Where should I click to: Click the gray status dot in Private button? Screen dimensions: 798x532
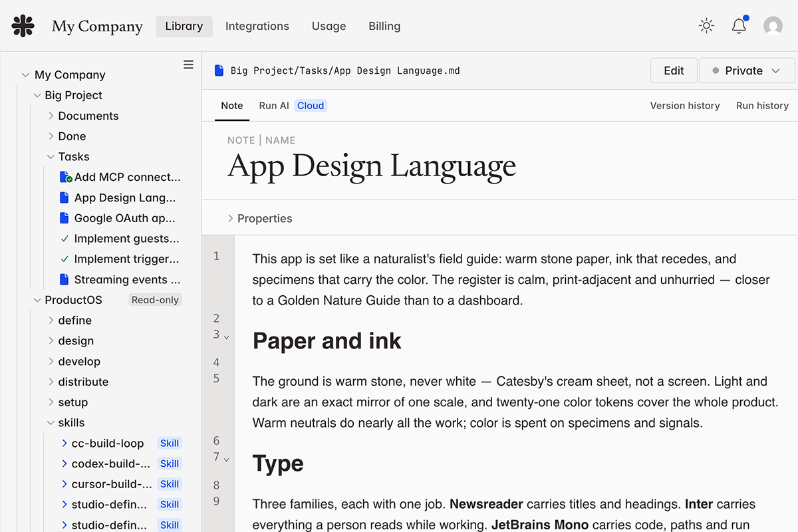(x=716, y=70)
